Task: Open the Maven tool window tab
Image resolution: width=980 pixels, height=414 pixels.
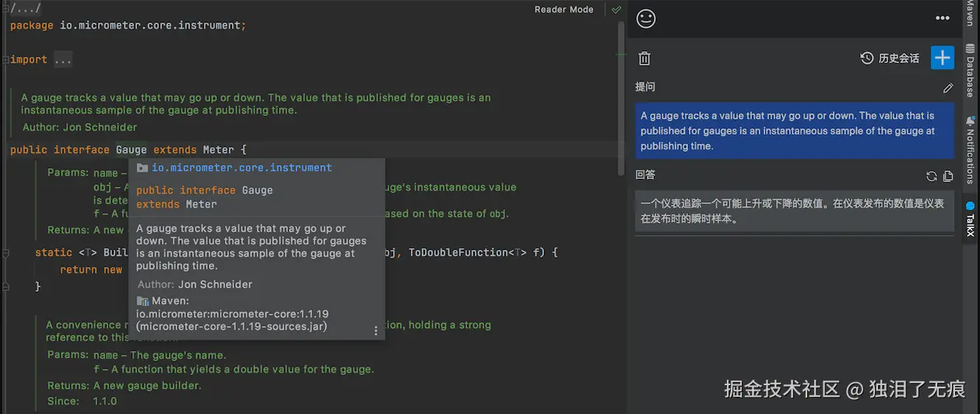Action: [x=970, y=13]
